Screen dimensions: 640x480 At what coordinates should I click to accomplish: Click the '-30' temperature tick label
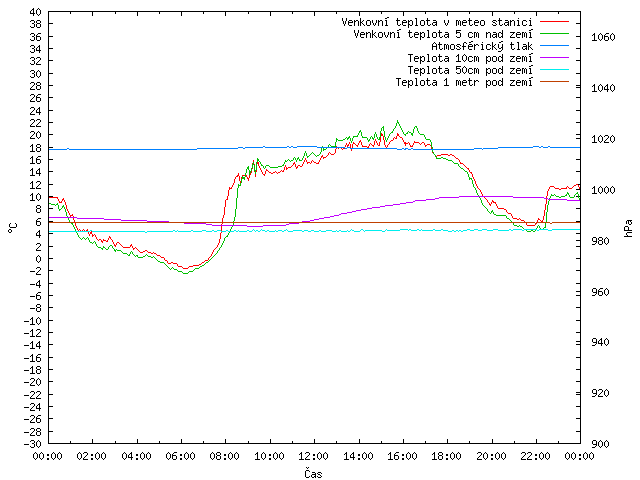[33, 444]
